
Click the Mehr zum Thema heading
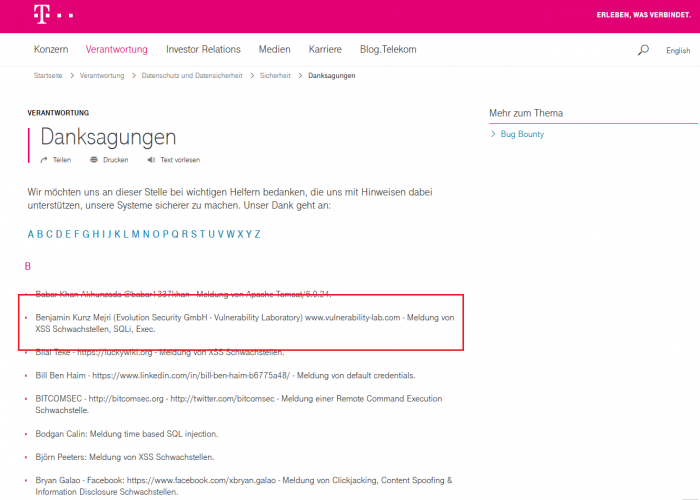pos(526,113)
